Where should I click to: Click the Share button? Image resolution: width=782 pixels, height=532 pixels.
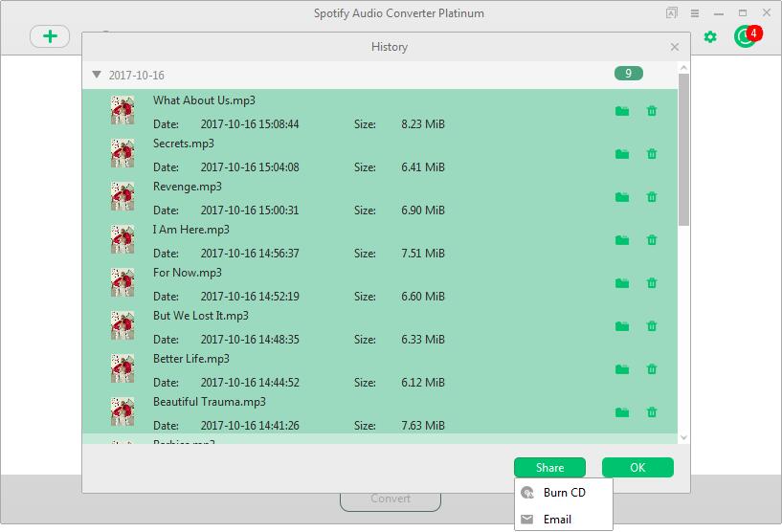(549, 468)
